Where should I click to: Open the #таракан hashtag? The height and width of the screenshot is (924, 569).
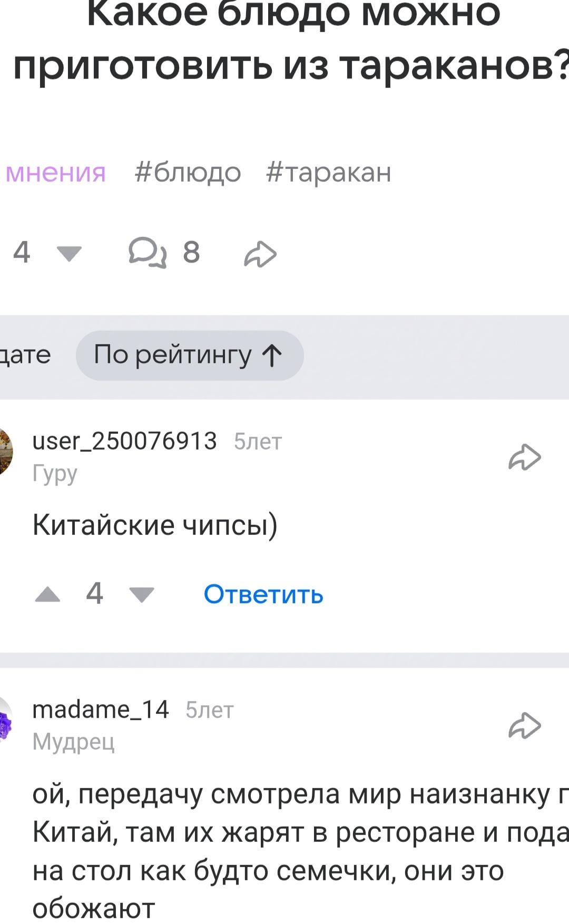pos(329,173)
